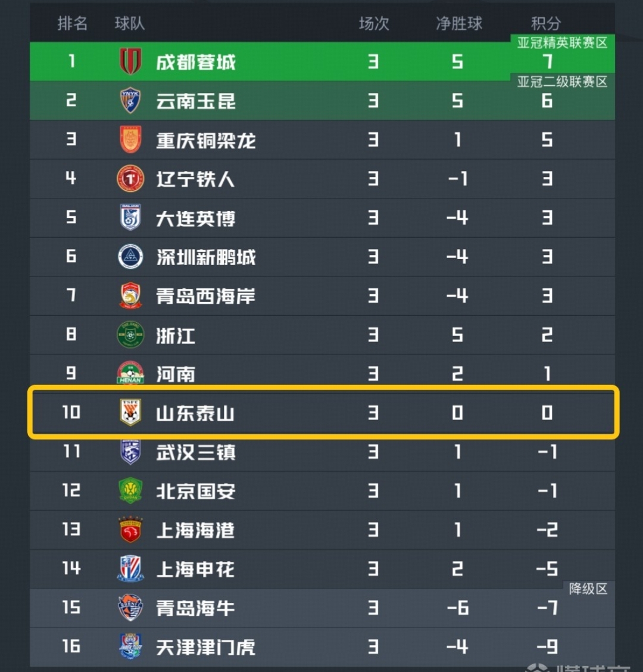The width and height of the screenshot is (643, 672).
Task: Click the Chongqing Tonglianglong (重庆铜梁龙) badge
Action: pos(130,140)
